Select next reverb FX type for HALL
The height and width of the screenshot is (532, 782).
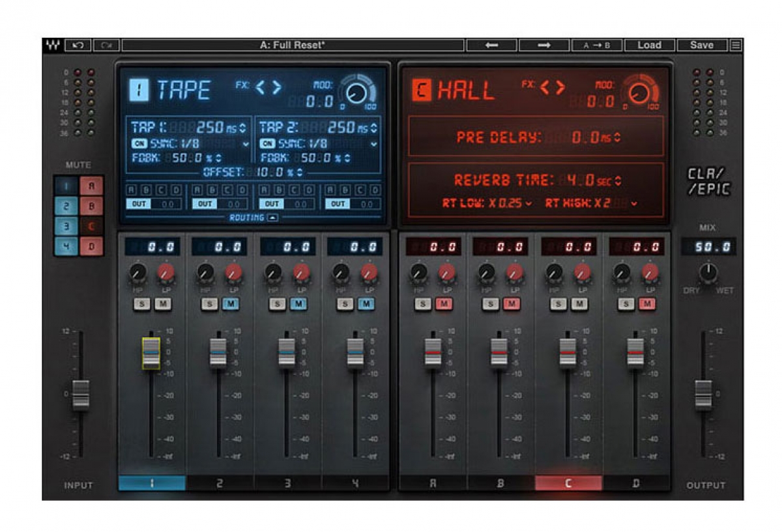click(x=562, y=87)
